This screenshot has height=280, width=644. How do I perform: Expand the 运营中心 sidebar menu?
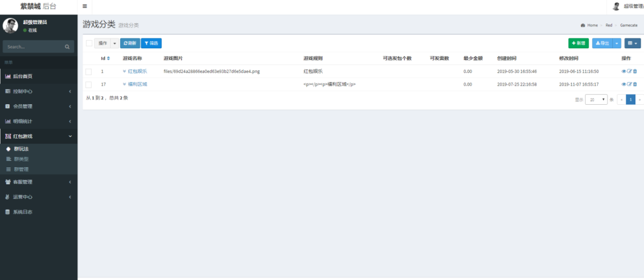39,197
